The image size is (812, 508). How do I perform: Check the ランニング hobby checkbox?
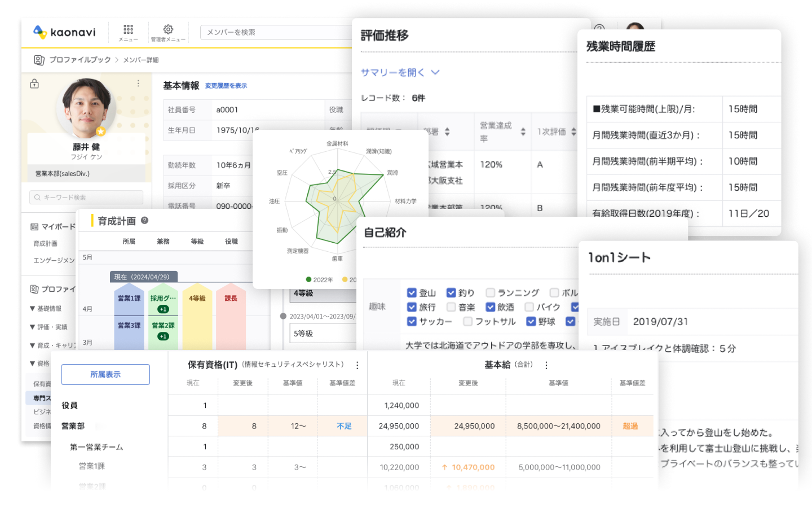click(490, 293)
